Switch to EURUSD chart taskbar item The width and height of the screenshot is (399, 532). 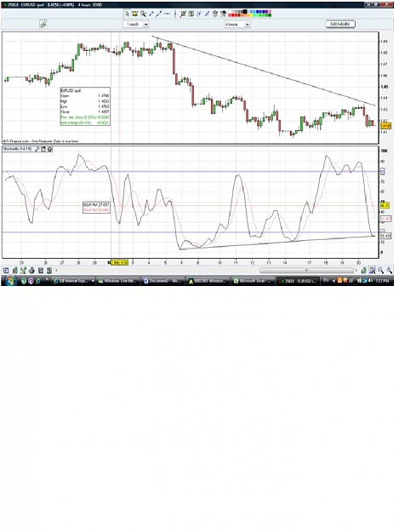coord(298,281)
